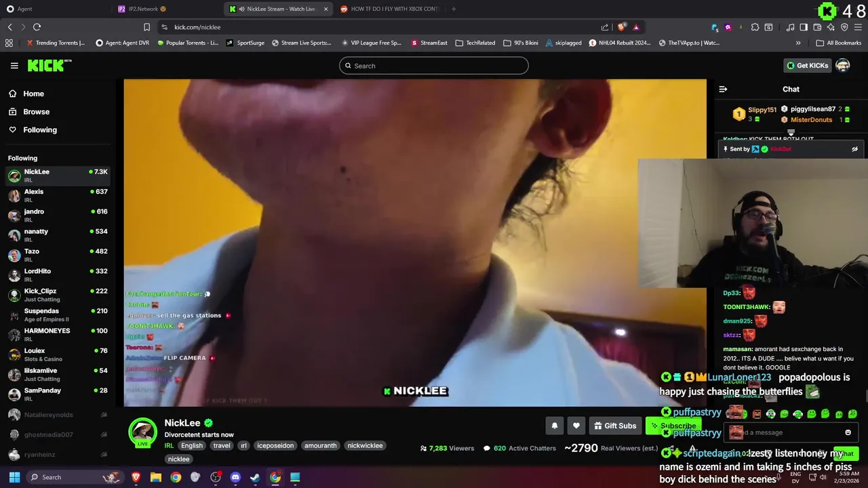The height and width of the screenshot is (488, 868).
Task: Open a new browser tab
Action: tap(453, 9)
